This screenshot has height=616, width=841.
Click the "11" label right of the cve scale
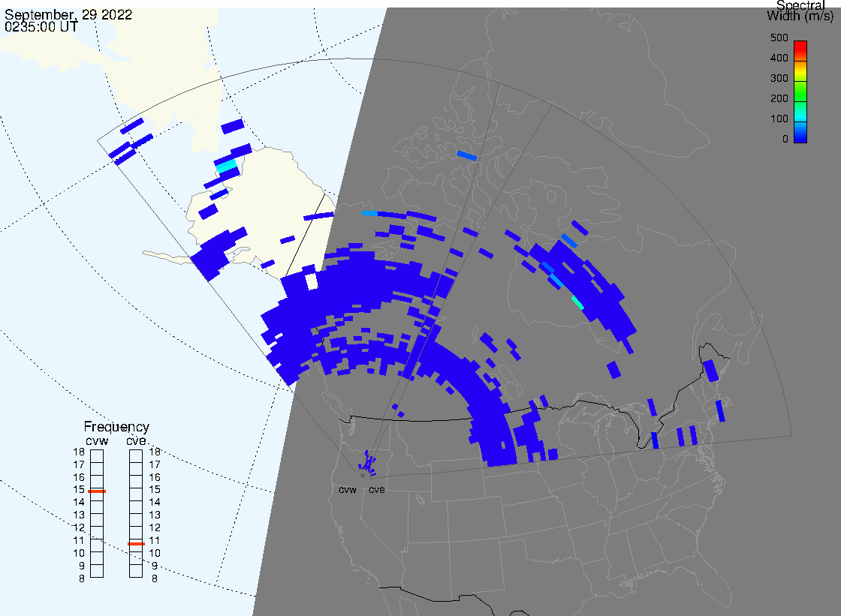click(x=155, y=540)
